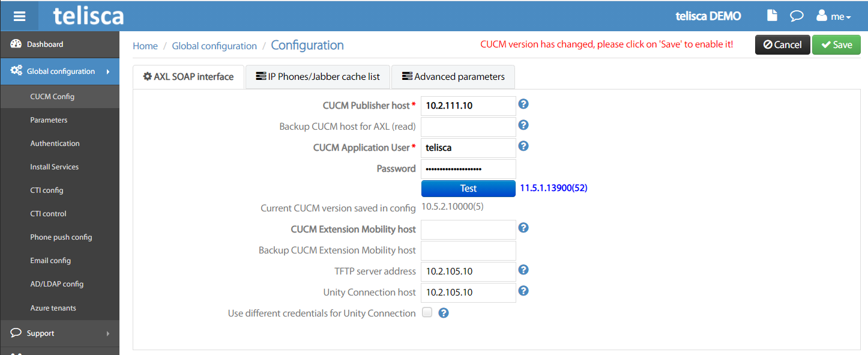Expand the Support sidebar menu

click(59, 333)
